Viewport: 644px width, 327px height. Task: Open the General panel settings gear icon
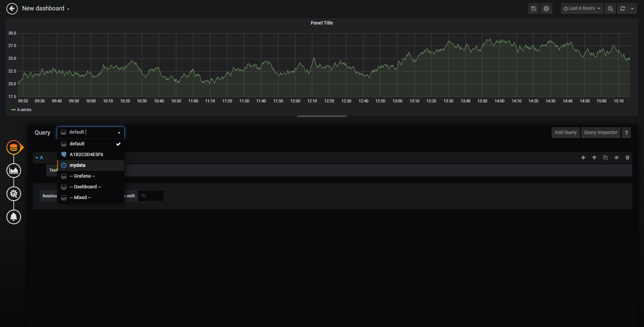click(14, 194)
